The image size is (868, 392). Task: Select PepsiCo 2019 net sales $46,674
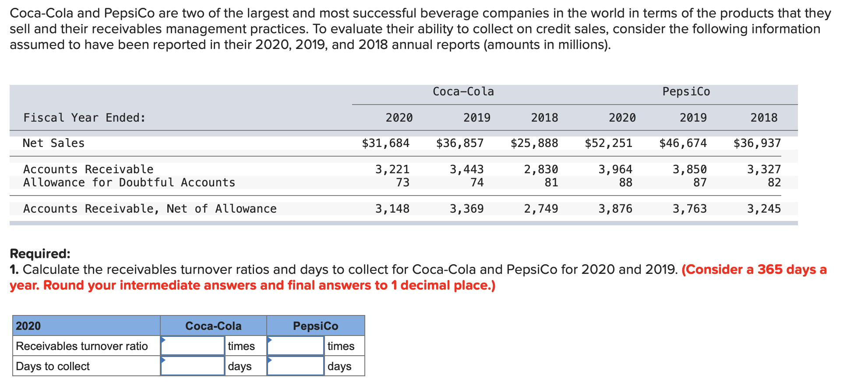click(x=683, y=143)
